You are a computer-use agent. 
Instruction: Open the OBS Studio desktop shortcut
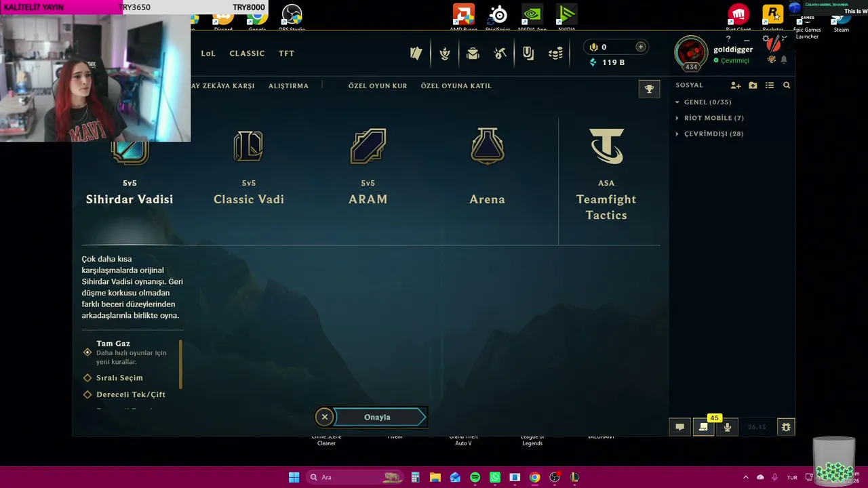point(292,18)
